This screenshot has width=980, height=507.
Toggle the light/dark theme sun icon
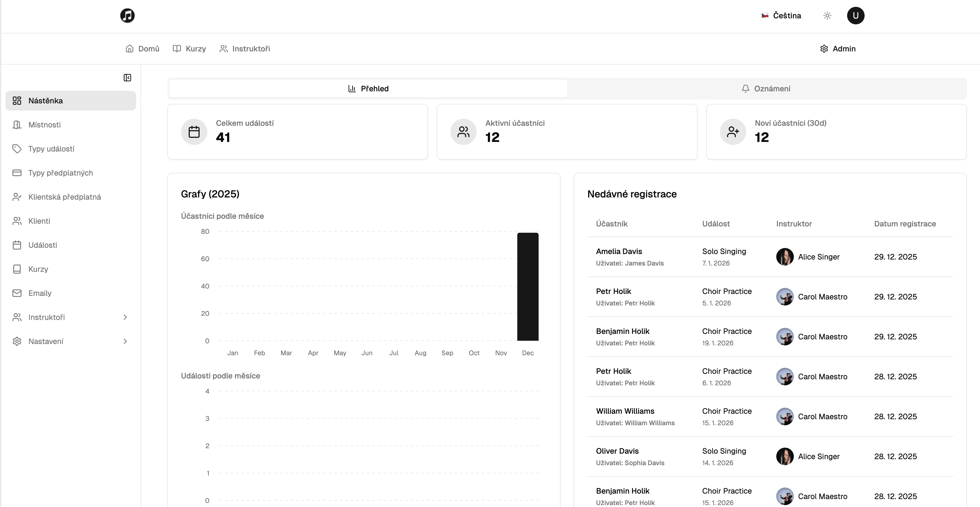(x=827, y=16)
